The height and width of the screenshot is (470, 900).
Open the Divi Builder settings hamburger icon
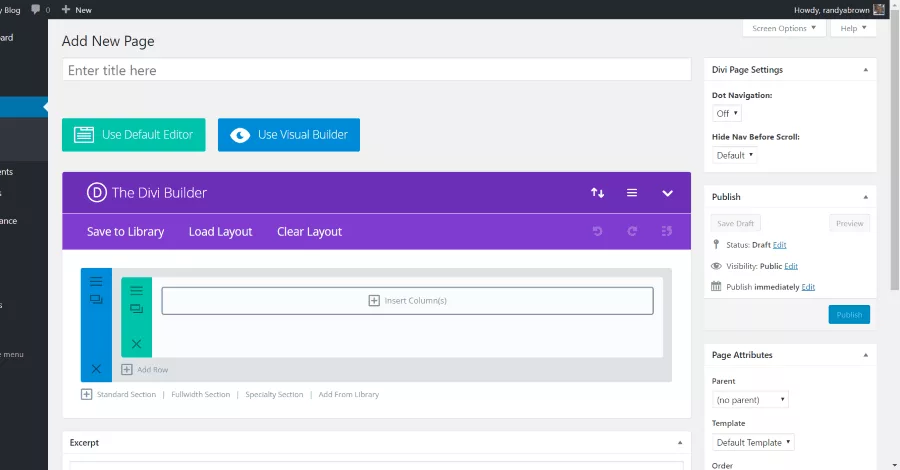click(632, 193)
